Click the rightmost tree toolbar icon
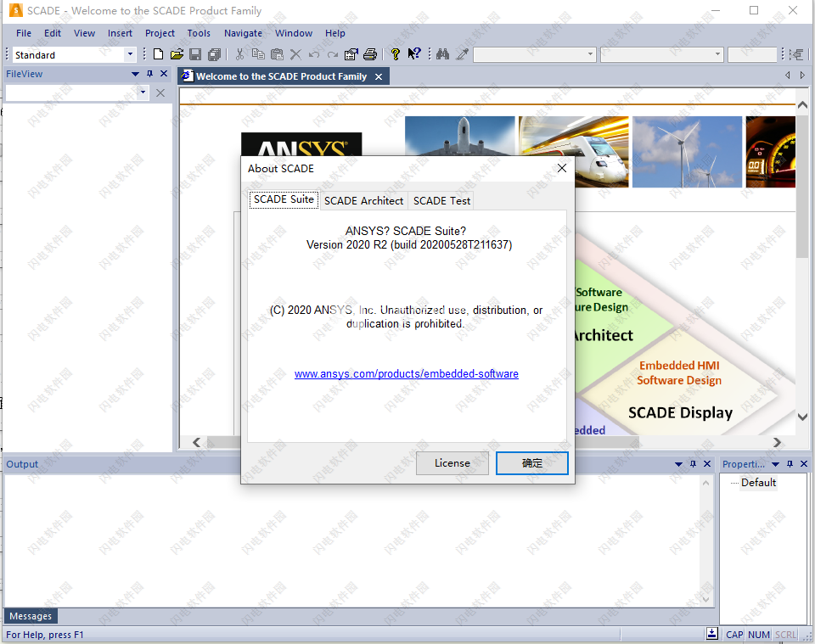 [796, 54]
